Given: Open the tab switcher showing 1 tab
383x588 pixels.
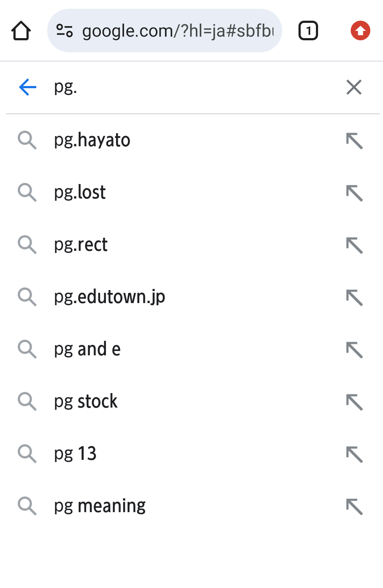Looking at the screenshot, I should click(x=308, y=31).
